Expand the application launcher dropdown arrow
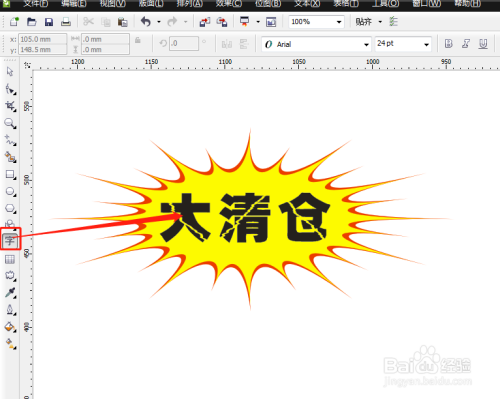Viewport: 500px width, 399px height. (x=258, y=22)
